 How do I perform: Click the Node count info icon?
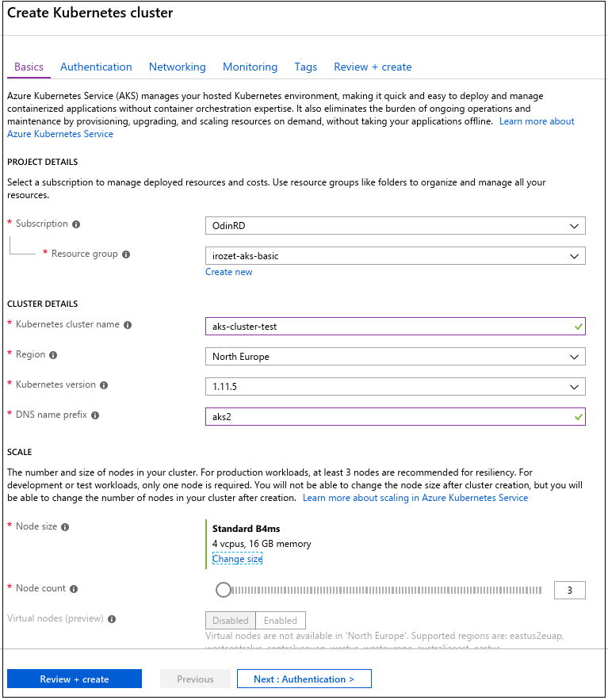[74, 589]
